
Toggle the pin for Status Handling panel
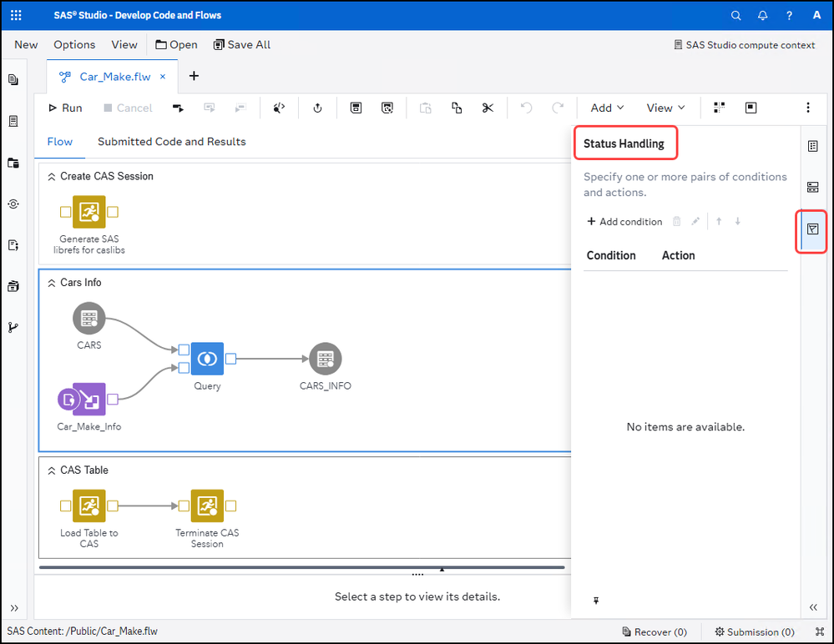596,601
